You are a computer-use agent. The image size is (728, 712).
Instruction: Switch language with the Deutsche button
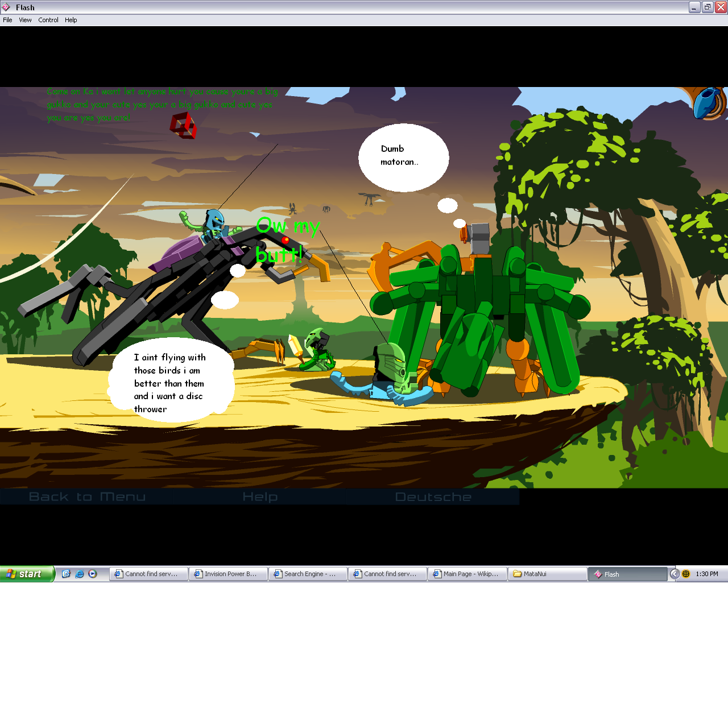[x=433, y=497]
